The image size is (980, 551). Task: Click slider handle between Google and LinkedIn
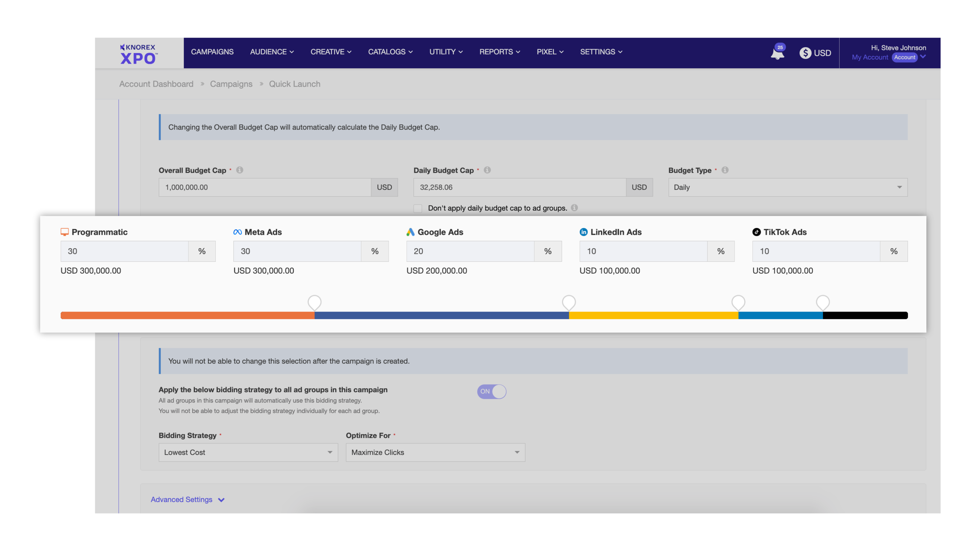pyautogui.click(x=738, y=303)
